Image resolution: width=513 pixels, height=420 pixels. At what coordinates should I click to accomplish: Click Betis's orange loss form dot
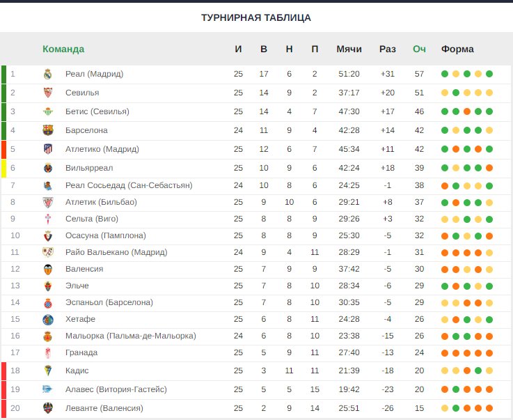(x=467, y=111)
